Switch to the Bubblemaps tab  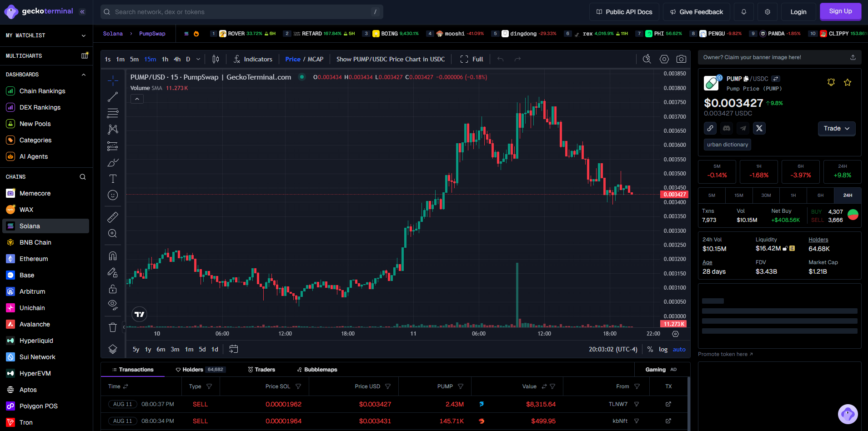coord(317,370)
